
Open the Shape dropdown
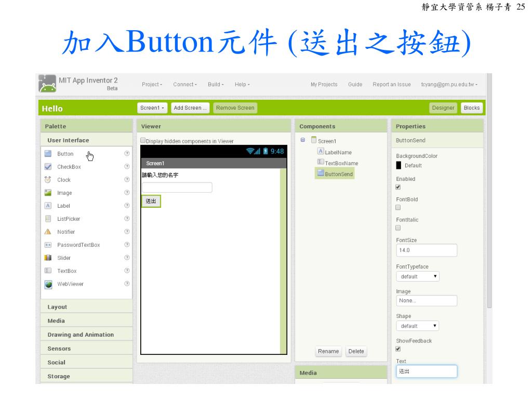click(418, 326)
